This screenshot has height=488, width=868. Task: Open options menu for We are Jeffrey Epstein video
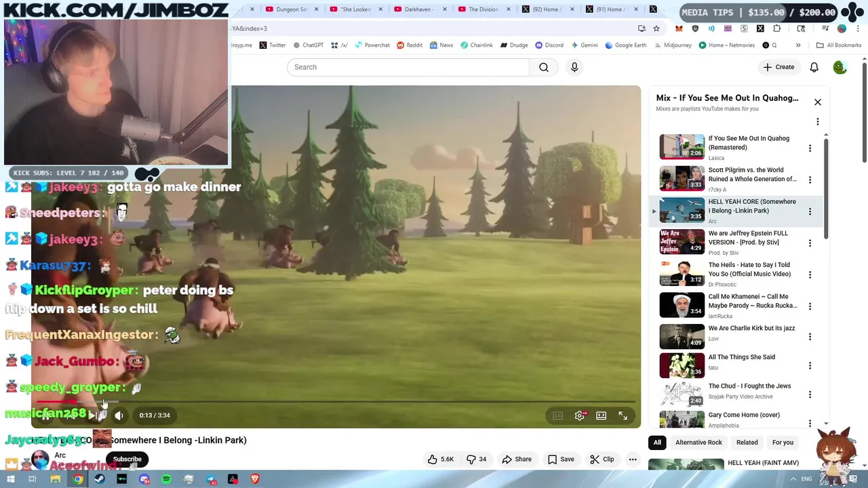810,243
